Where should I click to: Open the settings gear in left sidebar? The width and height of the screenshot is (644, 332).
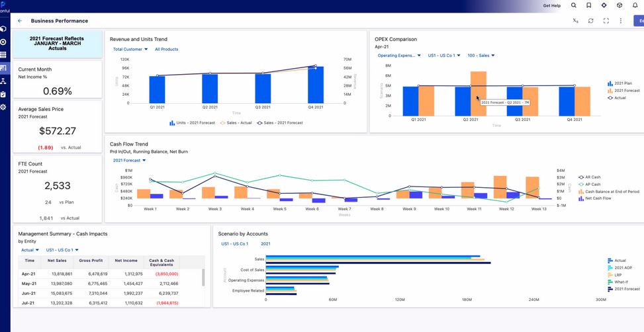tap(3, 107)
